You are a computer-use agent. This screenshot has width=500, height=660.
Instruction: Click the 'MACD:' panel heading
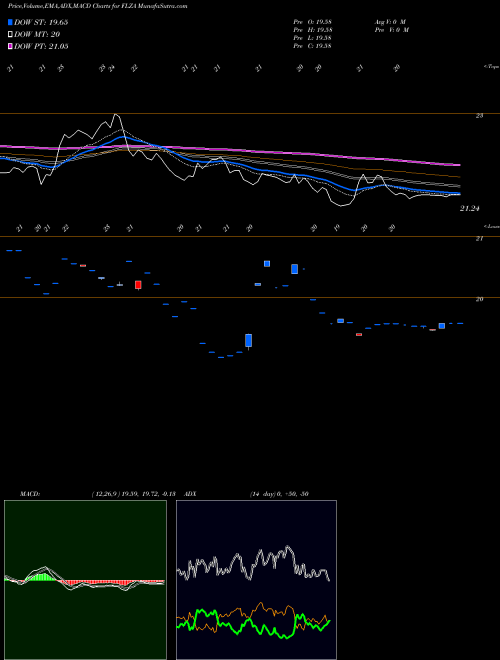pos(29,494)
